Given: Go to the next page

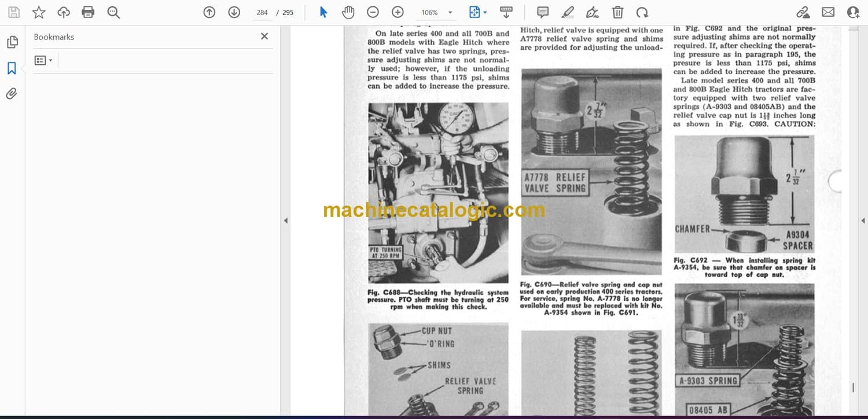Looking at the screenshot, I should (234, 12).
